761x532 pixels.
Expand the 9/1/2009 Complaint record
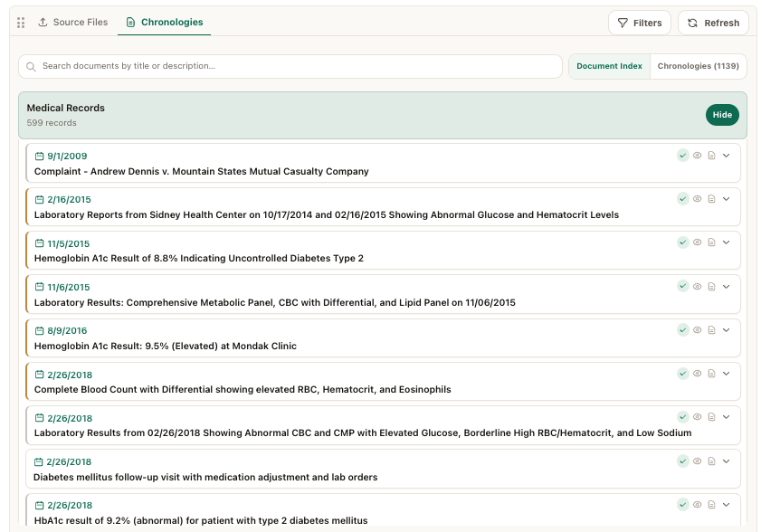click(726, 156)
